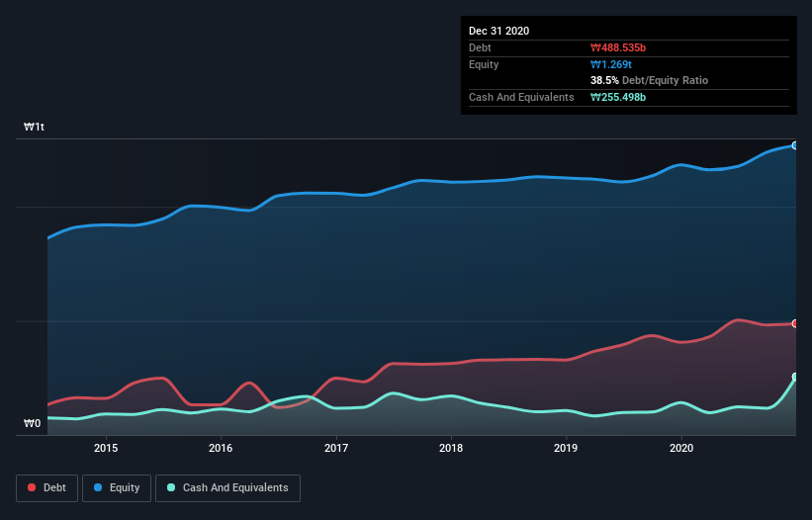Select the Cash endpoint marker on the chart
Screen dimensions: 812x520
(795, 377)
